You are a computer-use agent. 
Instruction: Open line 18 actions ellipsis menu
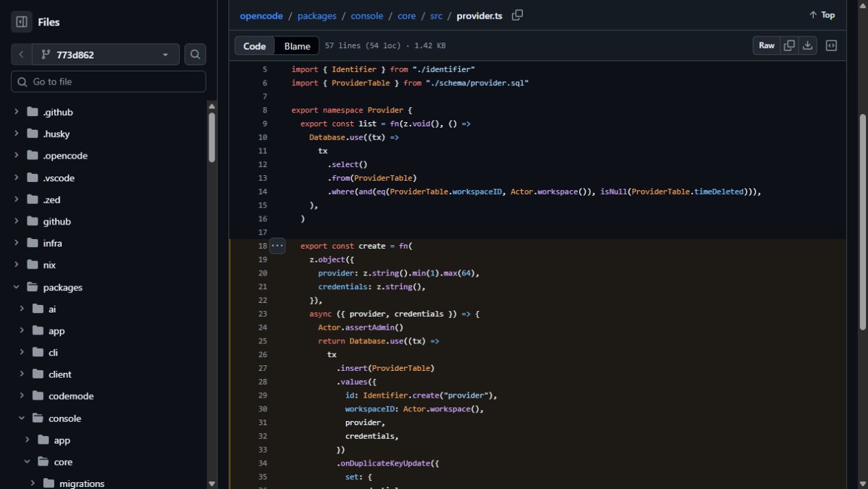pos(277,246)
